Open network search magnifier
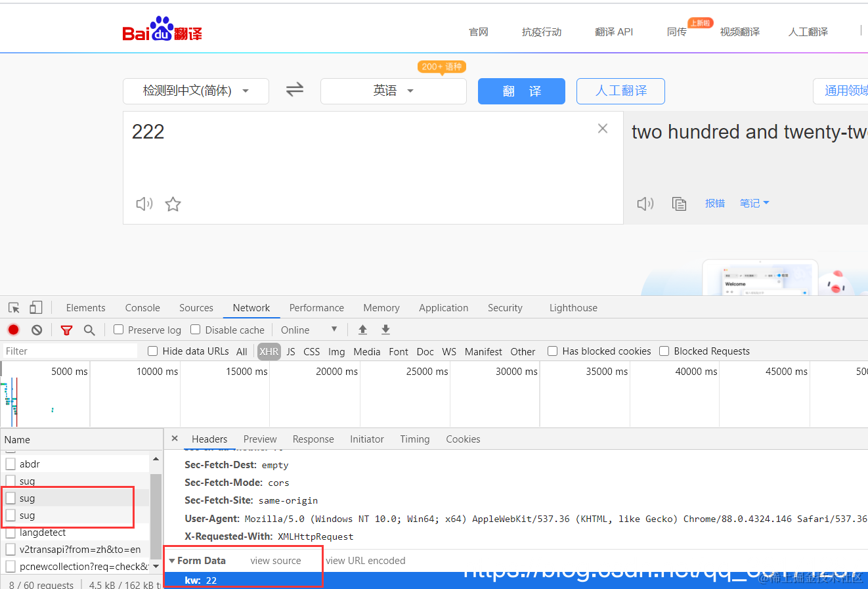 [89, 330]
